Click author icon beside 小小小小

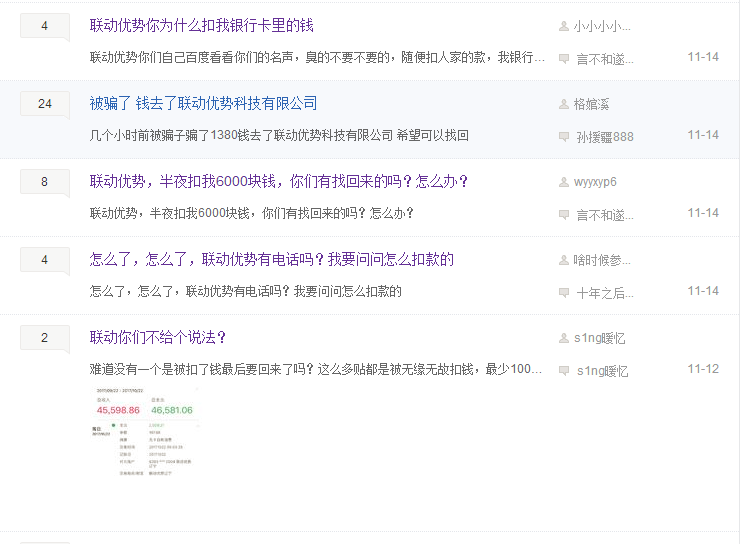click(564, 26)
